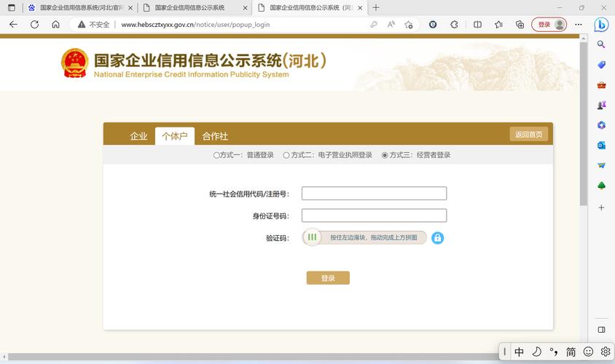Open the sidebar paper plane icon

point(601,165)
